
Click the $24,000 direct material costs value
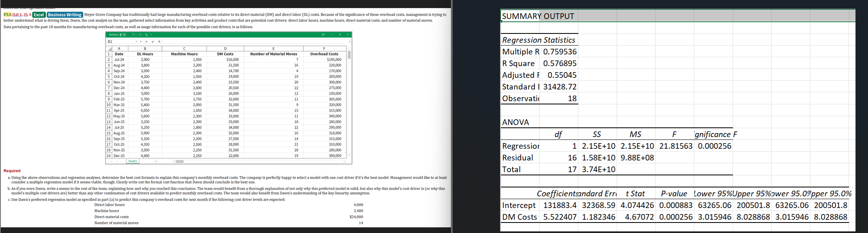click(356, 217)
